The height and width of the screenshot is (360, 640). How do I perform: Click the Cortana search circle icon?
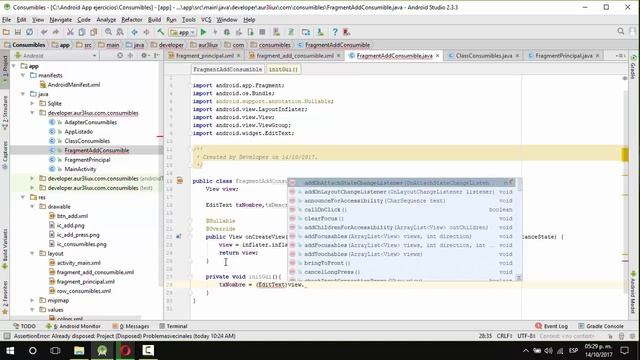(x=33, y=350)
